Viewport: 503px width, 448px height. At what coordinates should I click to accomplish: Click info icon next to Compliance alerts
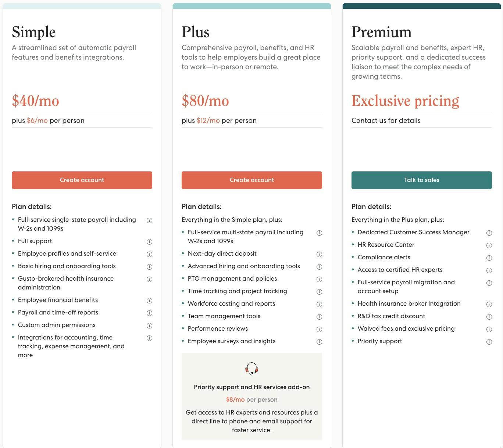[x=489, y=258]
